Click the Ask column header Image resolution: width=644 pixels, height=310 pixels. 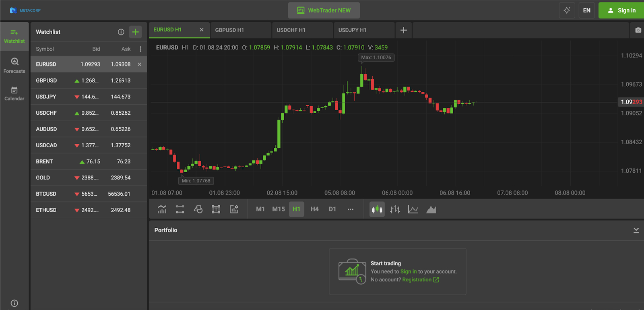(126, 49)
